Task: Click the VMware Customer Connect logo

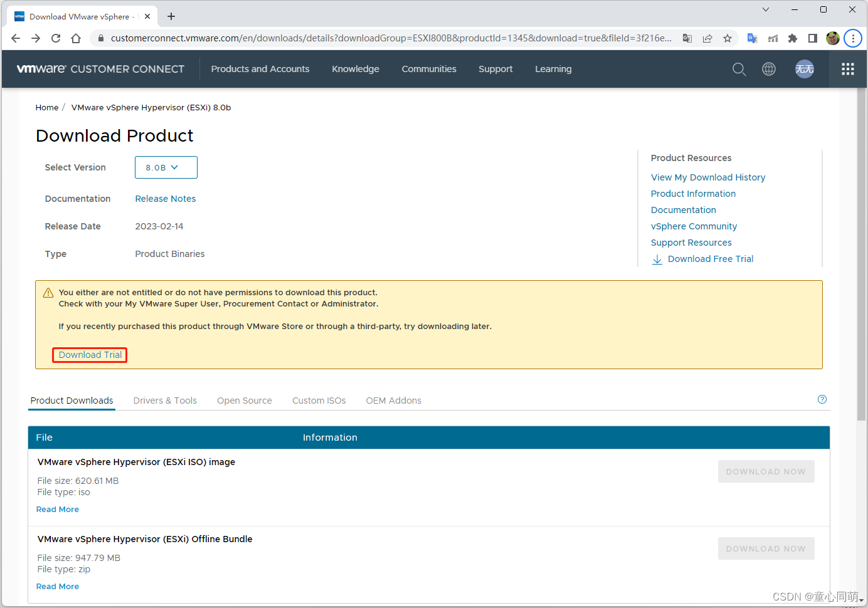Action: click(x=100, y=69)
